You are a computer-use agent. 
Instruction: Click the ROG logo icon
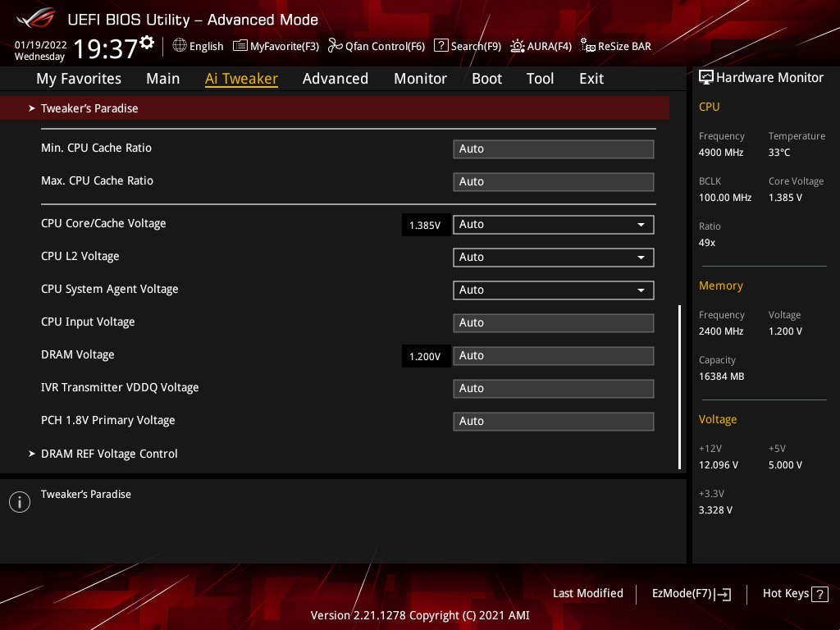(x=35, y=19)
